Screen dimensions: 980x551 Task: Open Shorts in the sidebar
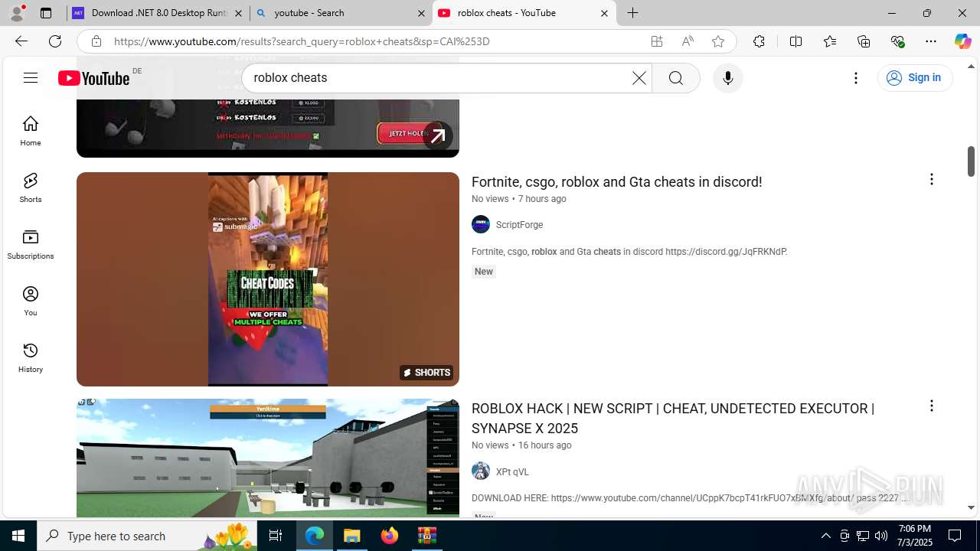(31, 187)
